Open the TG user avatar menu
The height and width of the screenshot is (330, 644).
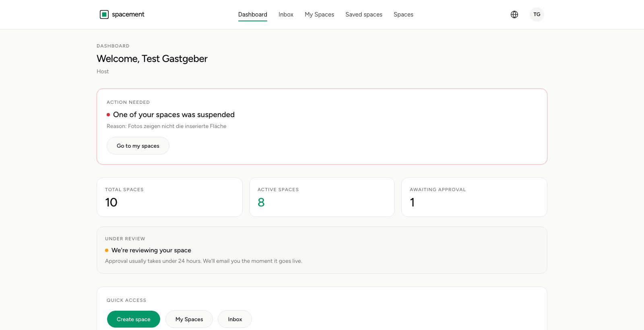[x=537, y=14]
